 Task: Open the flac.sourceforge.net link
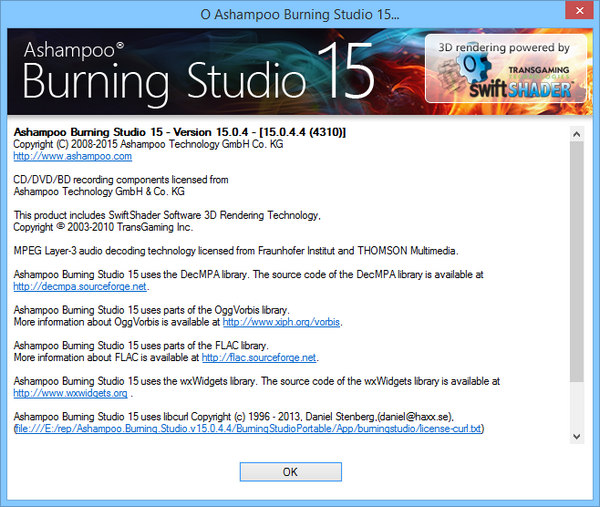pos(259,357)
